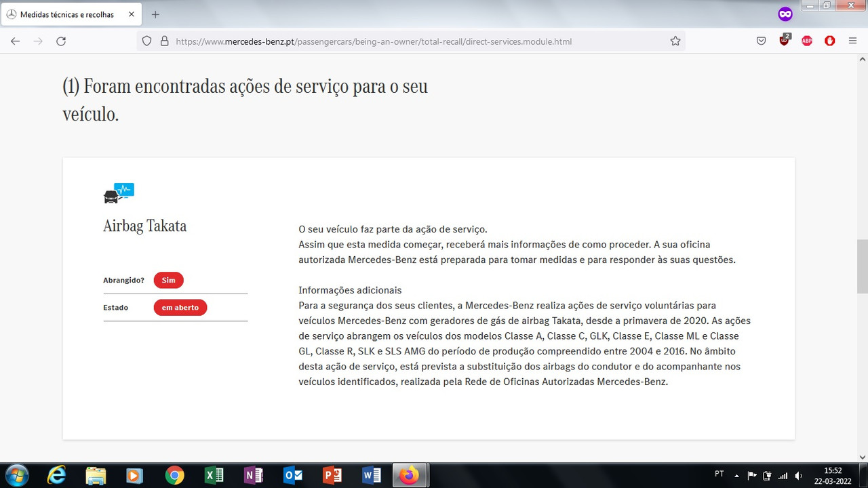Viewport: 868px width, 488px height.
Task: Open the Save to Pocket icon
Action: point(762,41)
